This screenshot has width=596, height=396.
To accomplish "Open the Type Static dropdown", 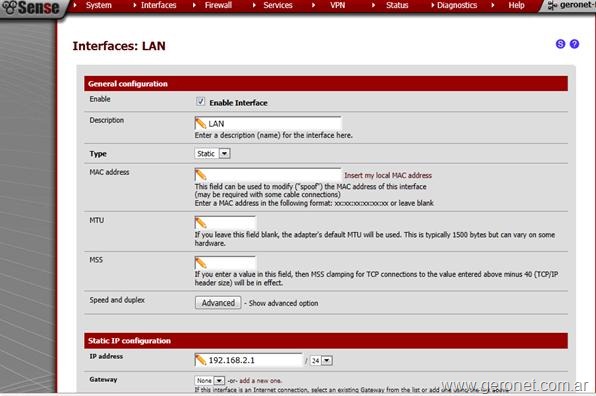I will tap(212, 154).
